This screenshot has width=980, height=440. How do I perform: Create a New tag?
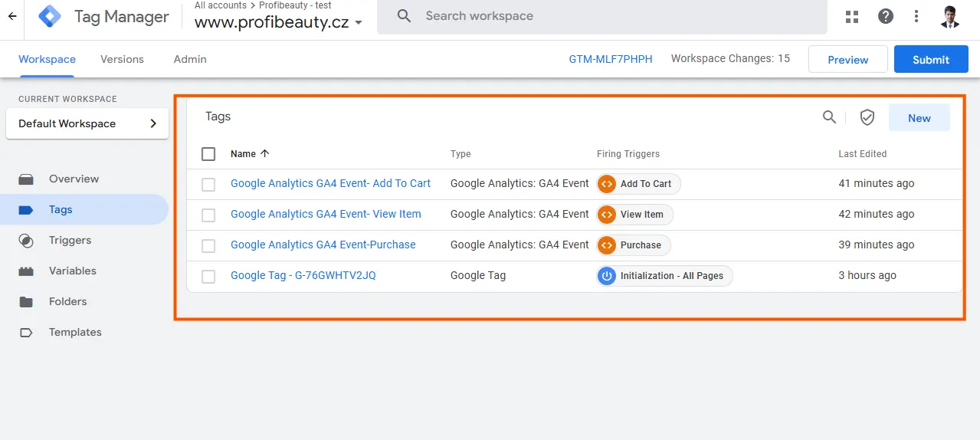[x=919, y=117]
